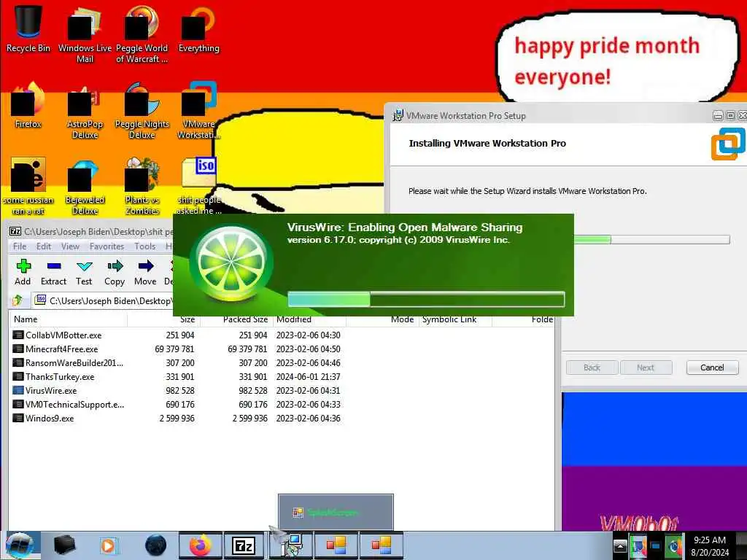The image size is (747, 560).
Task: Open the Windows Start orb
Action: pos(19,545)
